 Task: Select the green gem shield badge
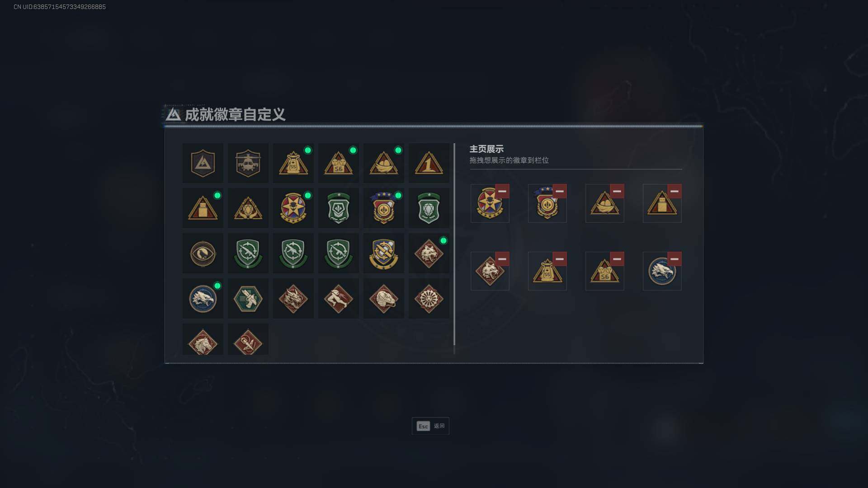click(429, 208)
